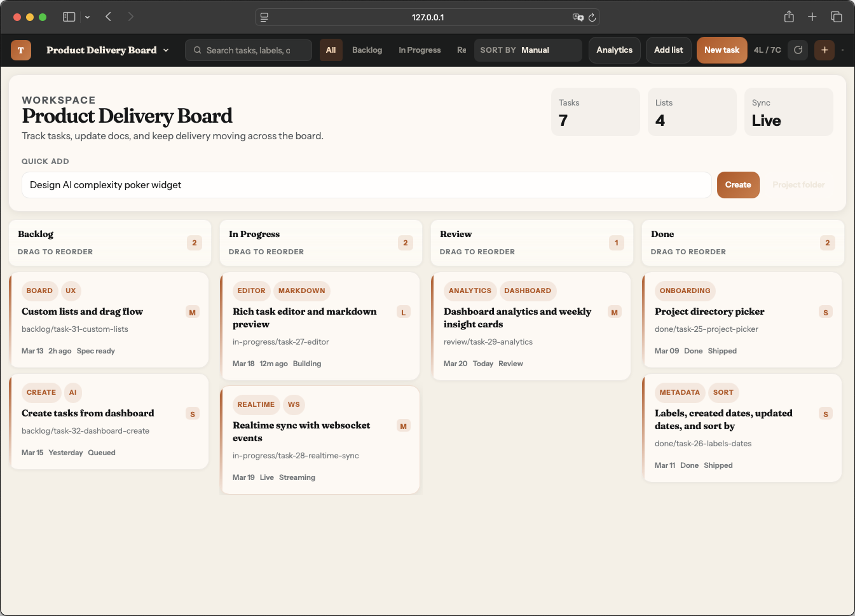Open the Realtime sync with websocket events card
Screen dimensions: 855x616
point(301,432)
